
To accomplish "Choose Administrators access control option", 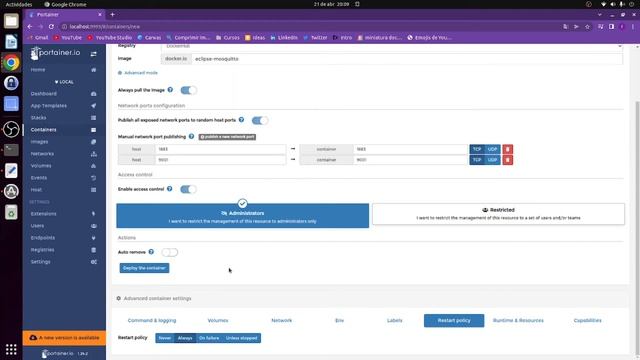I will (x=242, y=216).
